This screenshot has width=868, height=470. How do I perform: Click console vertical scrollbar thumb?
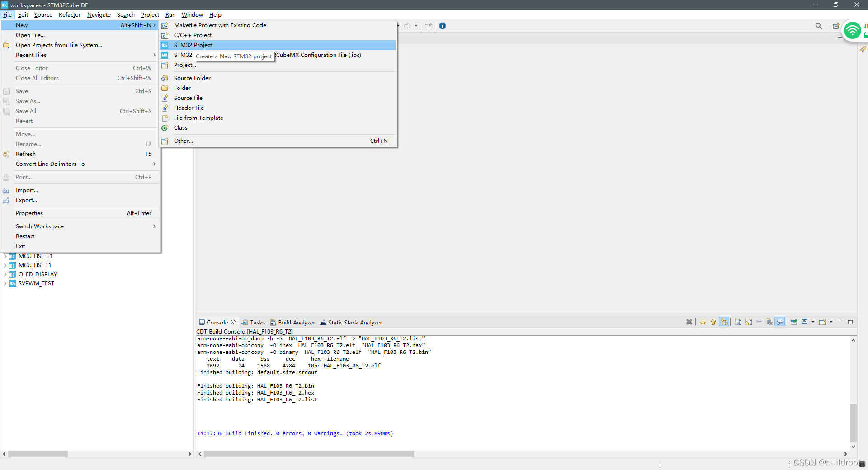853,423
